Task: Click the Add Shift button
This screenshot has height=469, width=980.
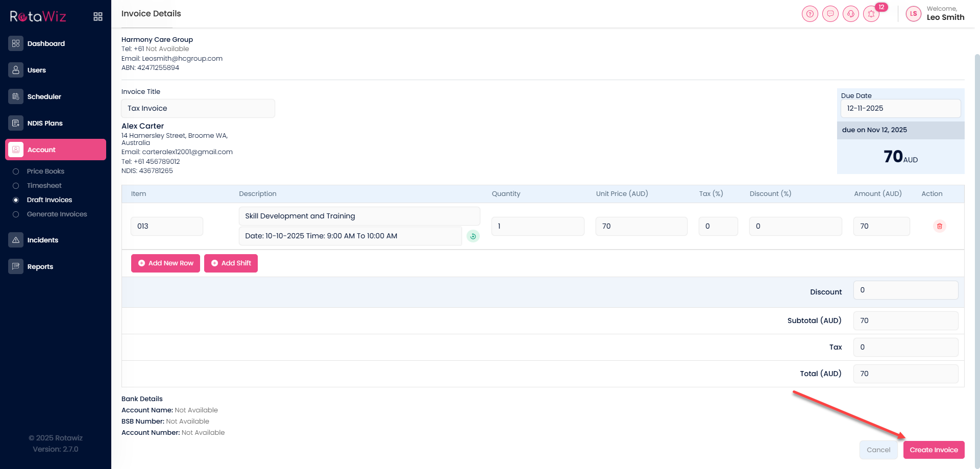Action: [231, 263]
